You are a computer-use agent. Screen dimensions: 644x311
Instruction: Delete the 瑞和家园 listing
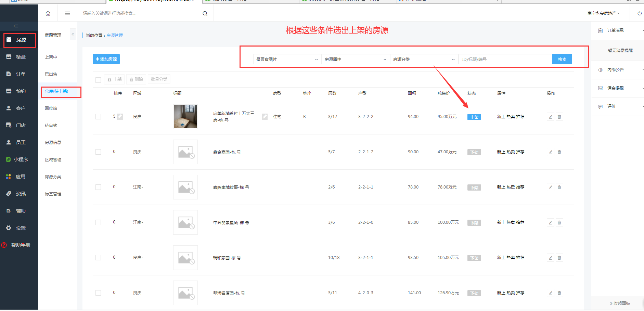(x=559, y=258)
